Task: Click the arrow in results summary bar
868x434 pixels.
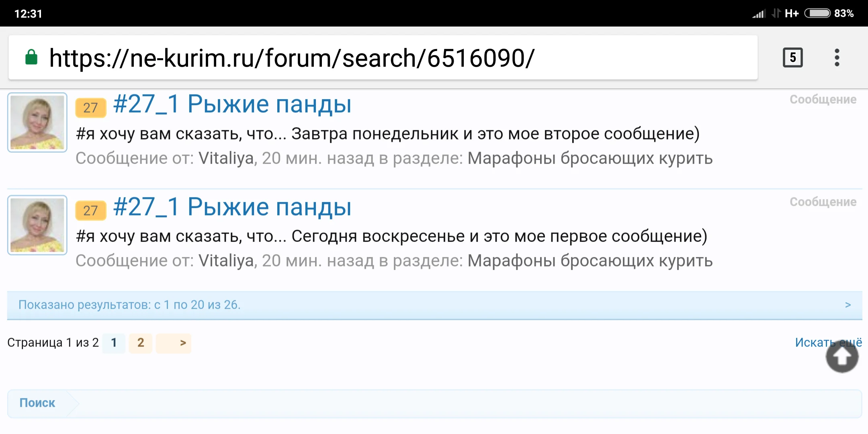Action: [x=848, y=305]
